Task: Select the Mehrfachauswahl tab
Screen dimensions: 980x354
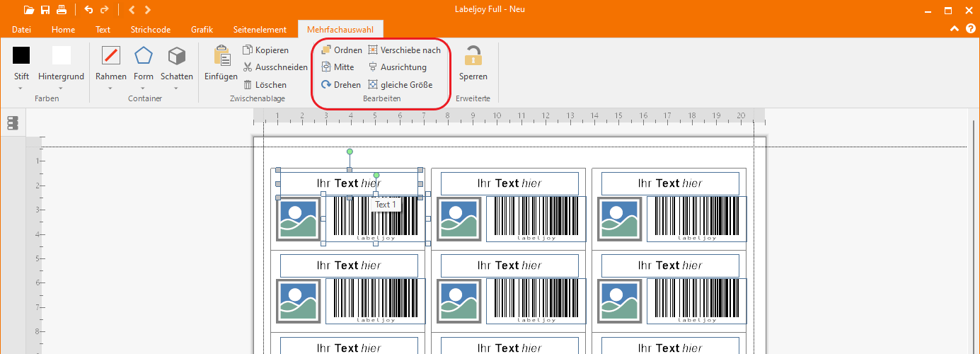Action: 340,30
